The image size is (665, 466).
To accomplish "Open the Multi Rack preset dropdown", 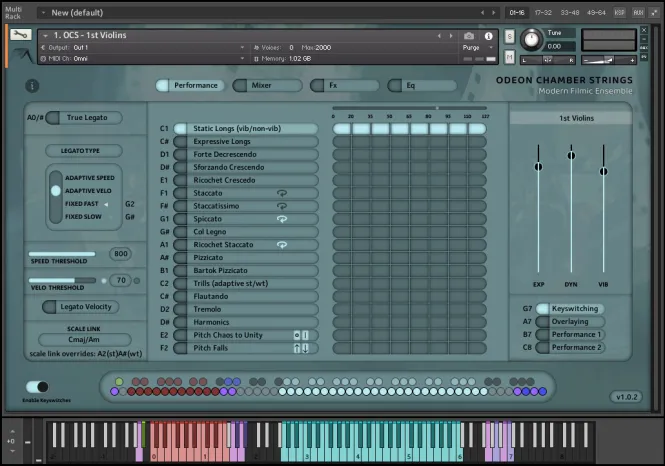I will tap(44, 13).
